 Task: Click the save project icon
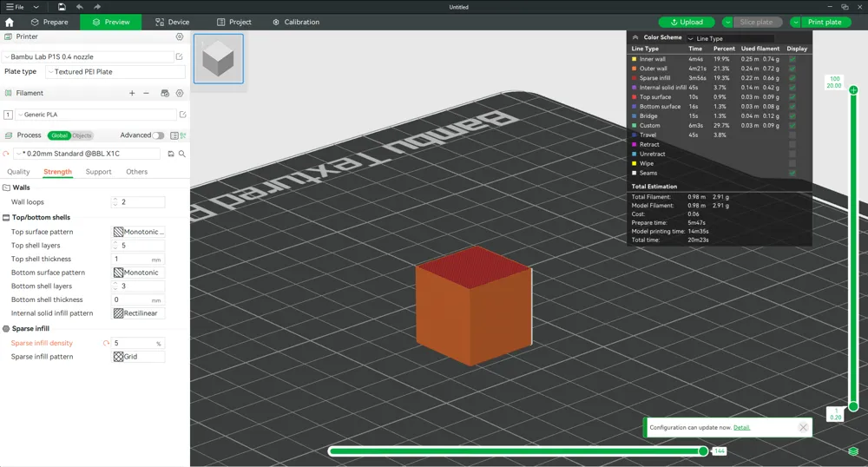pyautogui.click(x=62, y=7)
